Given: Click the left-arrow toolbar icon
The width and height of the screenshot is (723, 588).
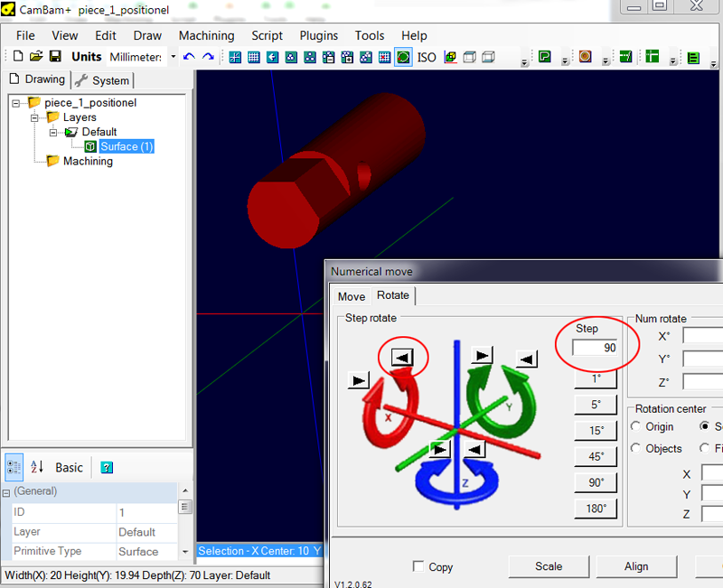Looking at the screenshot, I should [273, 57].
